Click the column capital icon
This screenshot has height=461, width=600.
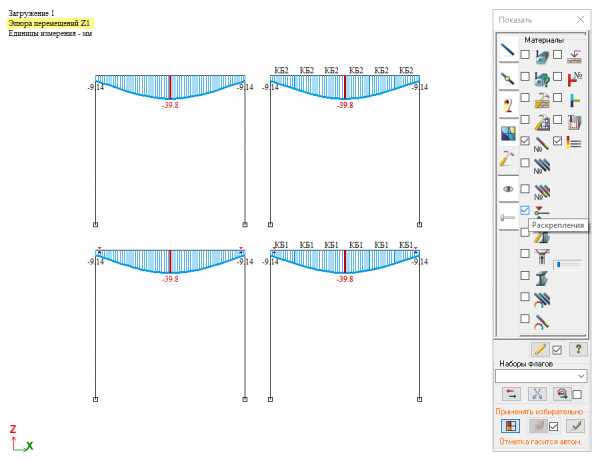[x=542, y=254]
